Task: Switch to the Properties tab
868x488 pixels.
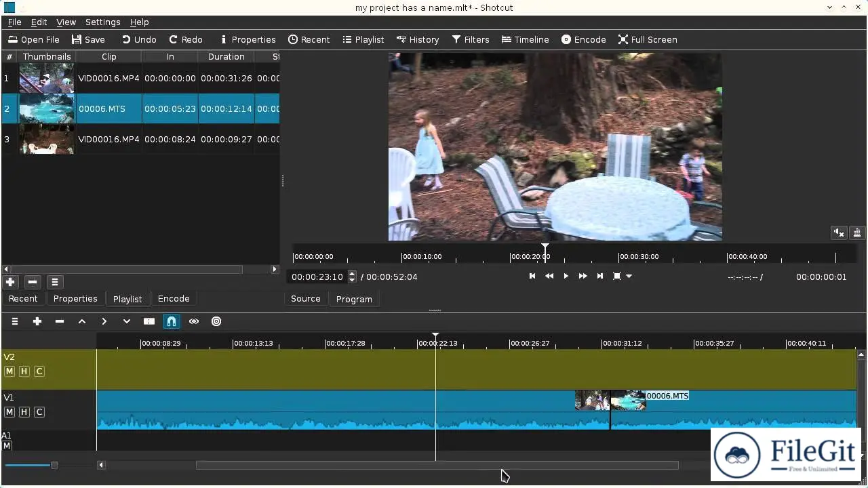Action: click(75, 299)
